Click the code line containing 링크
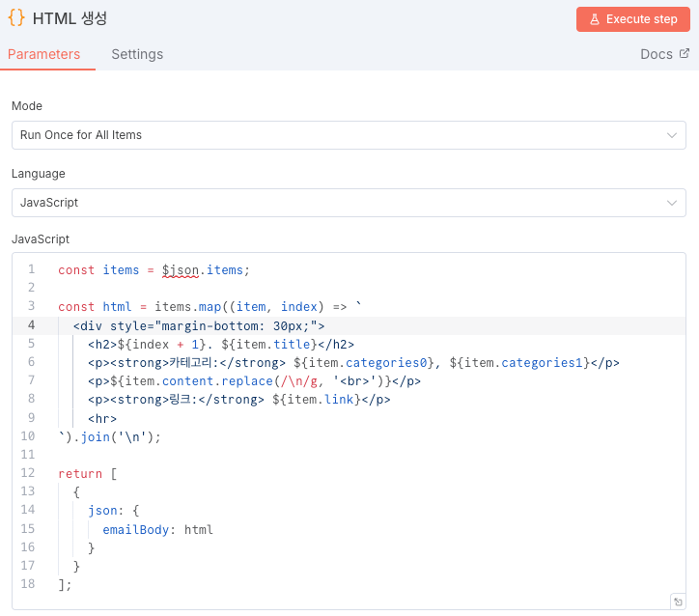The image size is (699, 616). pos(238,400)
